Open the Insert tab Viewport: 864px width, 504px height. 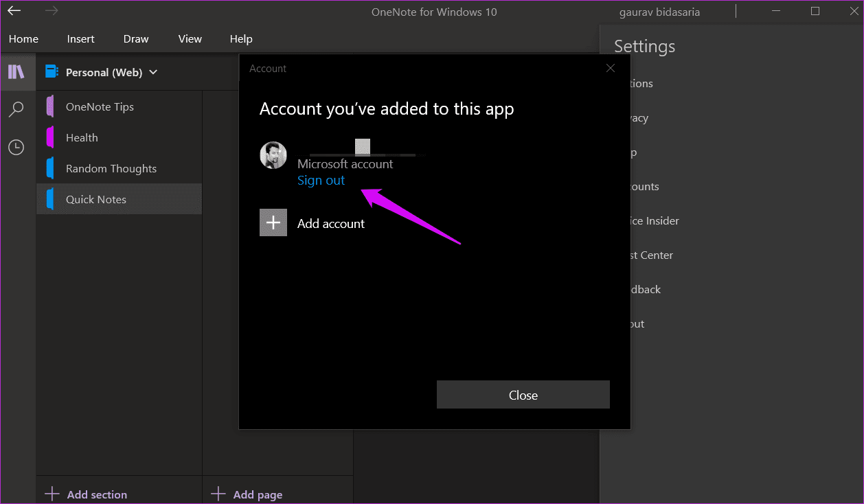(x=81, y=39)
